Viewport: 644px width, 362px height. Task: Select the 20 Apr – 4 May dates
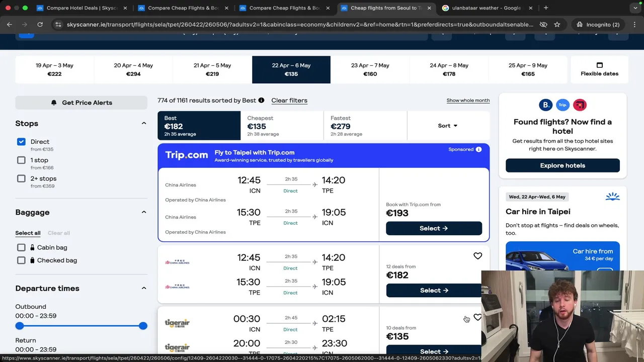(x=133, y=69)
